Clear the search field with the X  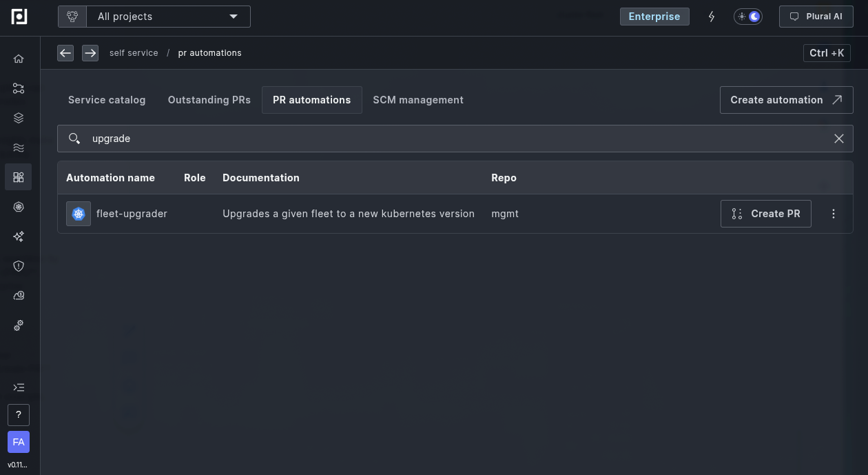point(838,139)
